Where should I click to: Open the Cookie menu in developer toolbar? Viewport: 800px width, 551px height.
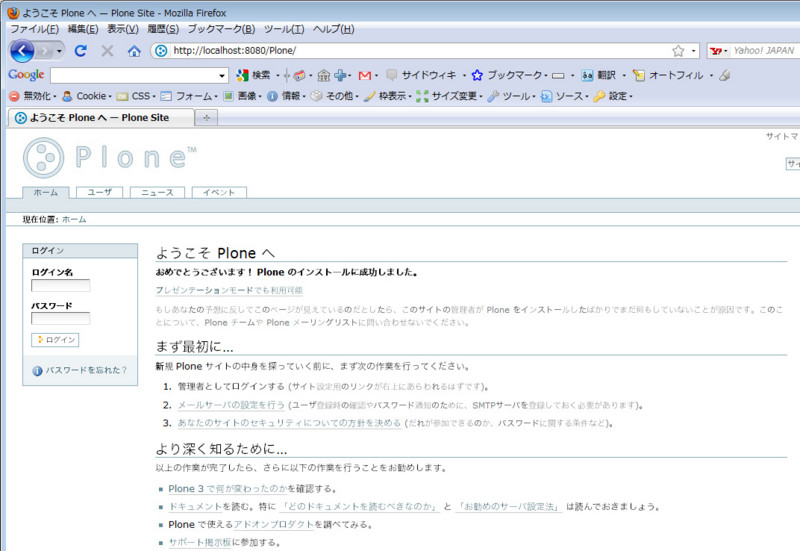click(x=86, y=96)
